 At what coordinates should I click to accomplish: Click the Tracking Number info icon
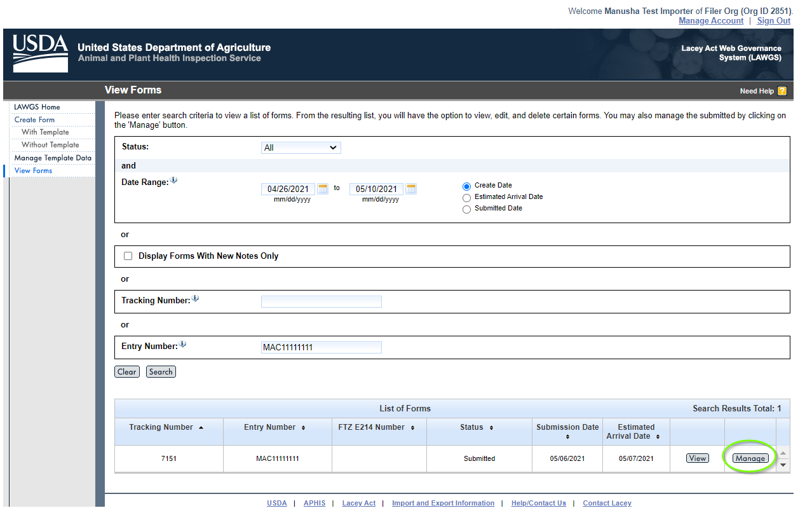pyautogui.click(x=196, y=299)
